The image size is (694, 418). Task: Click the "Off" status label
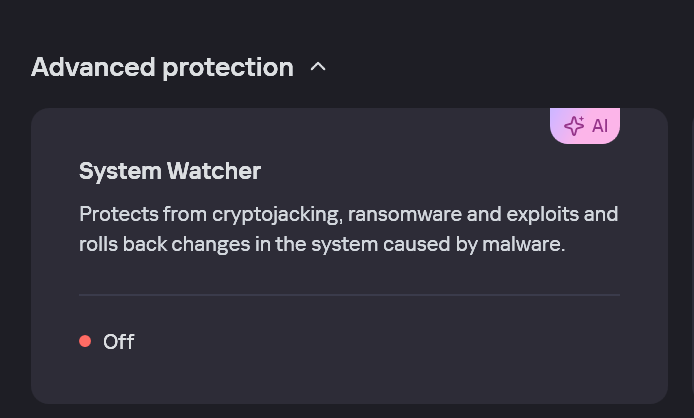click(119, 342)
